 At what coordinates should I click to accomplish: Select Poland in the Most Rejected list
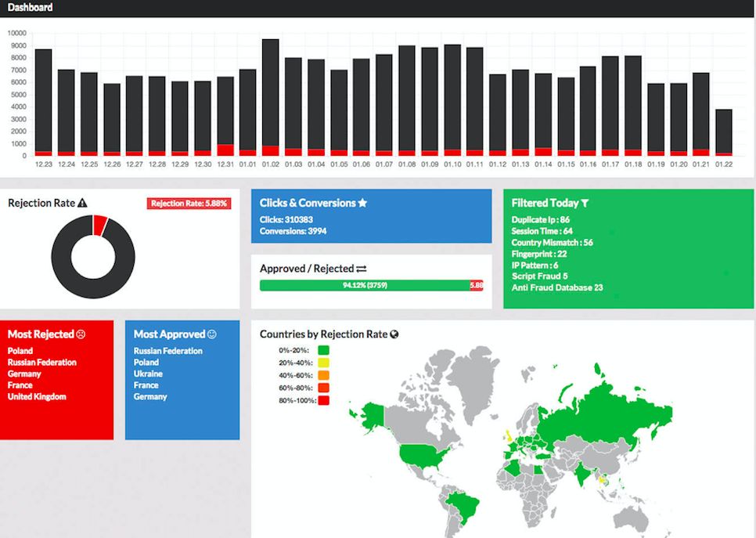20,352
